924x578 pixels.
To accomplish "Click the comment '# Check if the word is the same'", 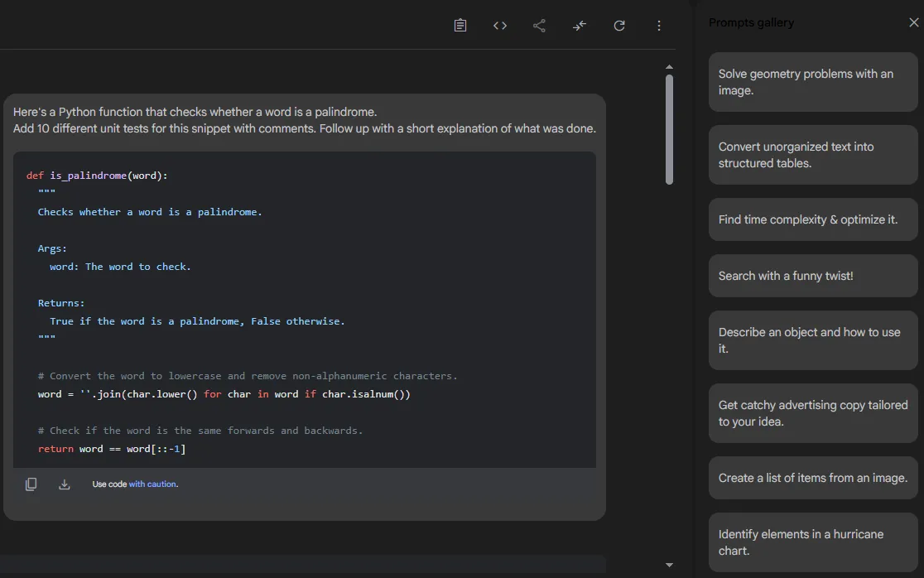I will pyautogui.click(x=200, y=431).
